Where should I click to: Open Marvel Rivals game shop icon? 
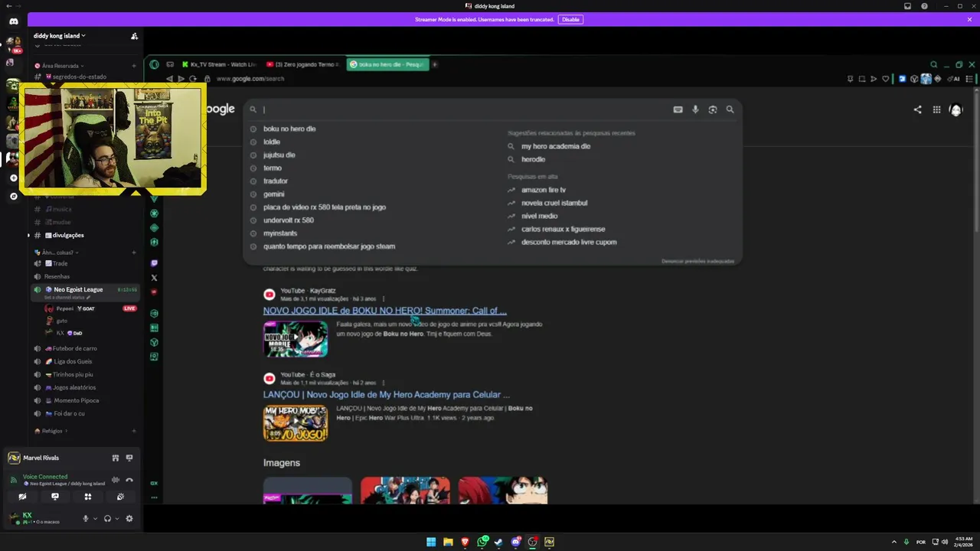click(x=116, y=458)
